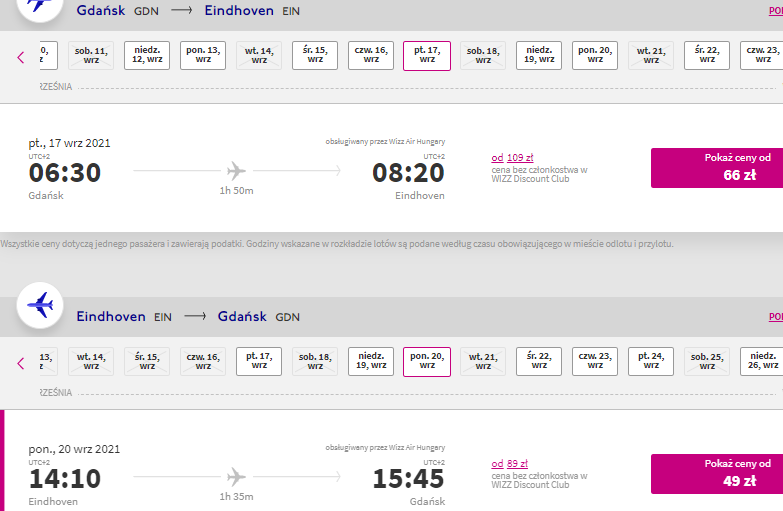
Task: Click the airplane icon beside Gdańsk to Eindhoven
Action: pyautogui.click(x=40, y=6)
